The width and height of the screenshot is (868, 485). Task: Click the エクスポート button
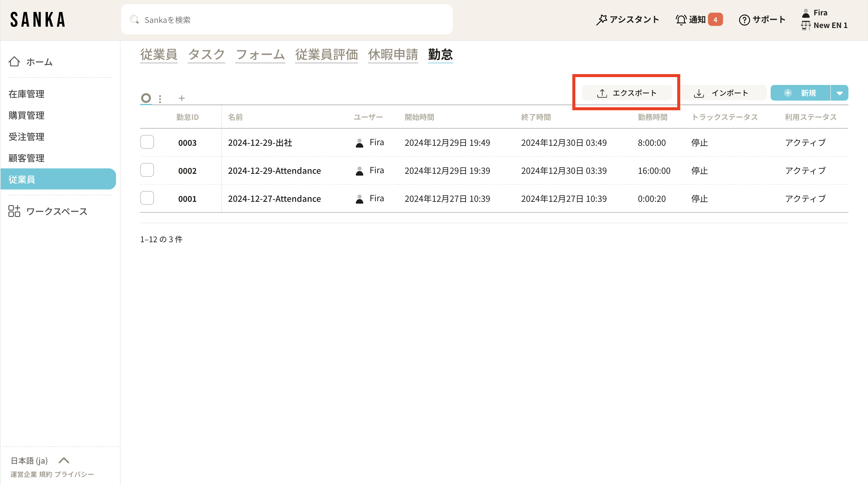627,93
